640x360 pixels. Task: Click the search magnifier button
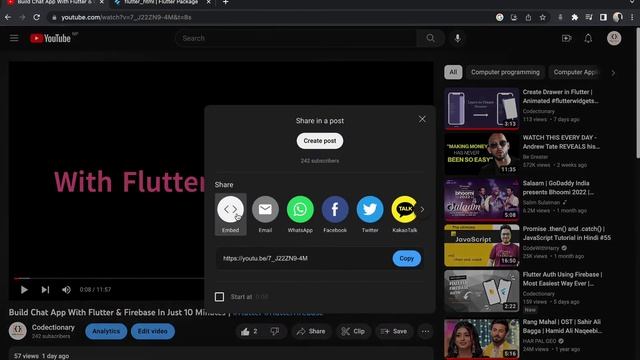pos(430,38)
